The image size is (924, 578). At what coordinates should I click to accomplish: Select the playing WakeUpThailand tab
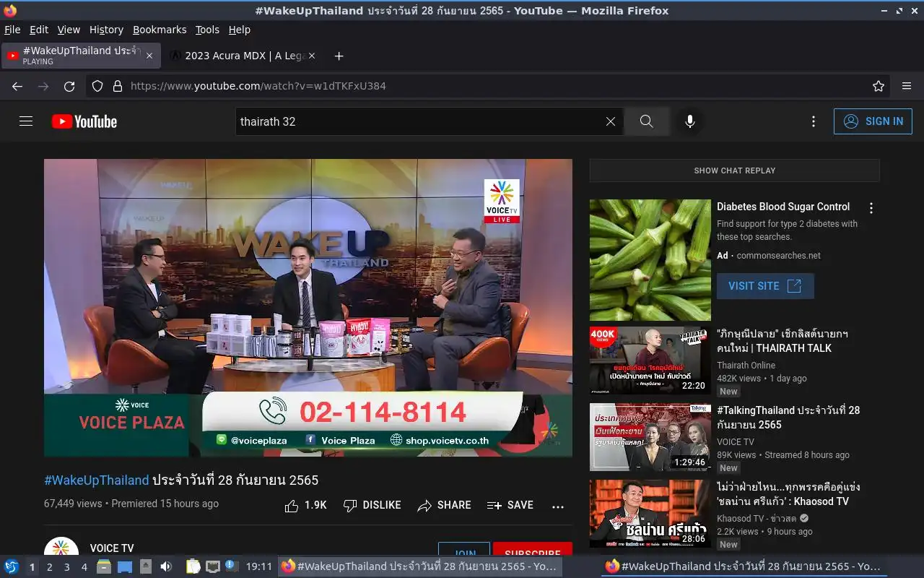click(80, 56)
